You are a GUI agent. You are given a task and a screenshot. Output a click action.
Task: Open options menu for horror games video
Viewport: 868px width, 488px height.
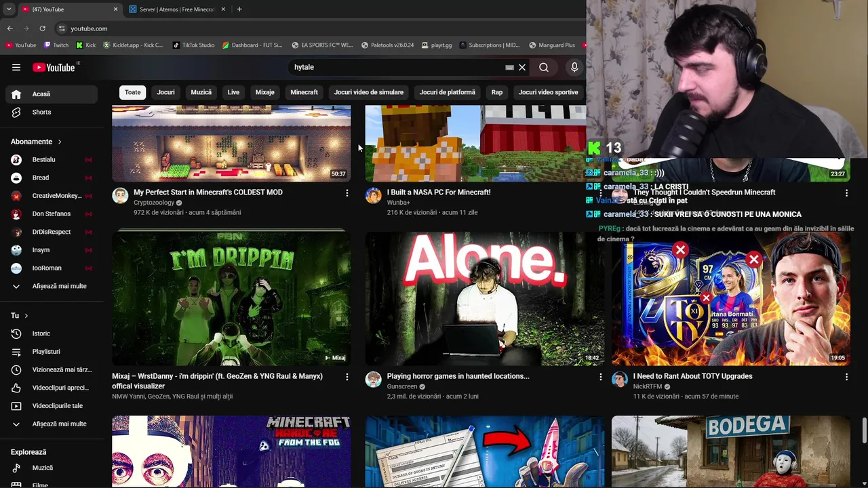click(600, 377)
